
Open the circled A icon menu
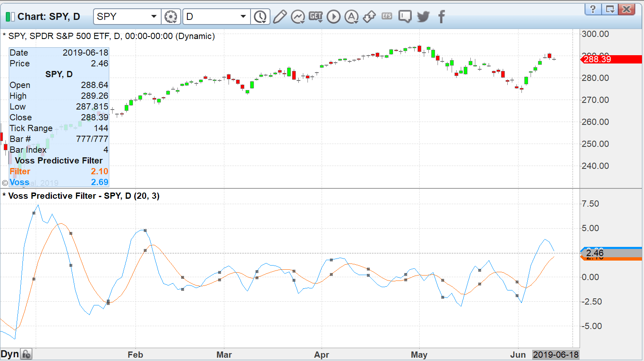pos(351,17)
